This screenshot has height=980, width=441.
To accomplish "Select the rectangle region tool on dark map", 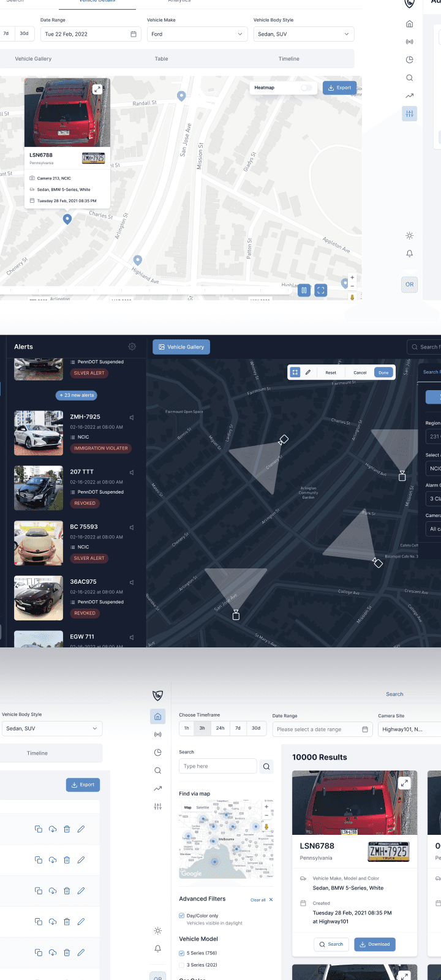I will click(x=295, y=372).
